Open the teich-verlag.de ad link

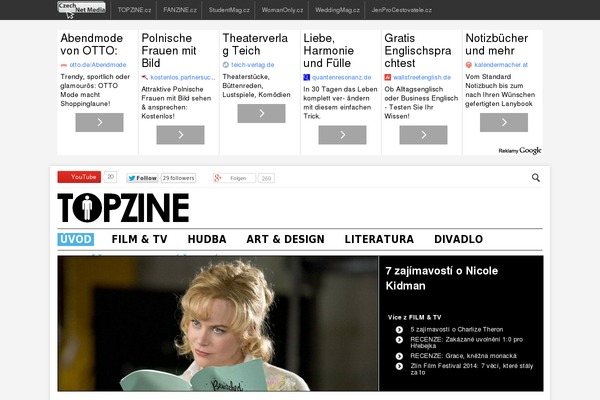[x=253, y=65]
